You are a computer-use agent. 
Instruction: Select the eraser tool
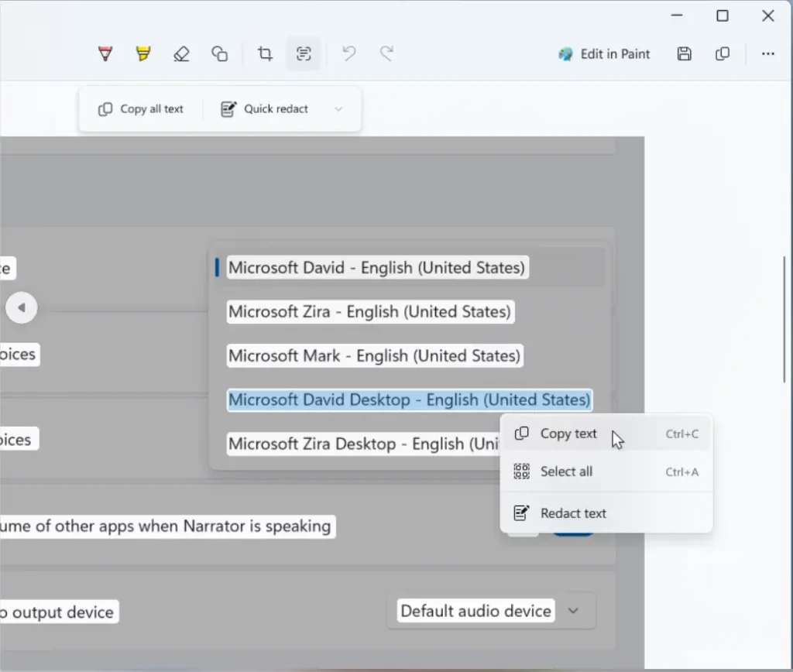pyautogui.click(x=181, y=53)
